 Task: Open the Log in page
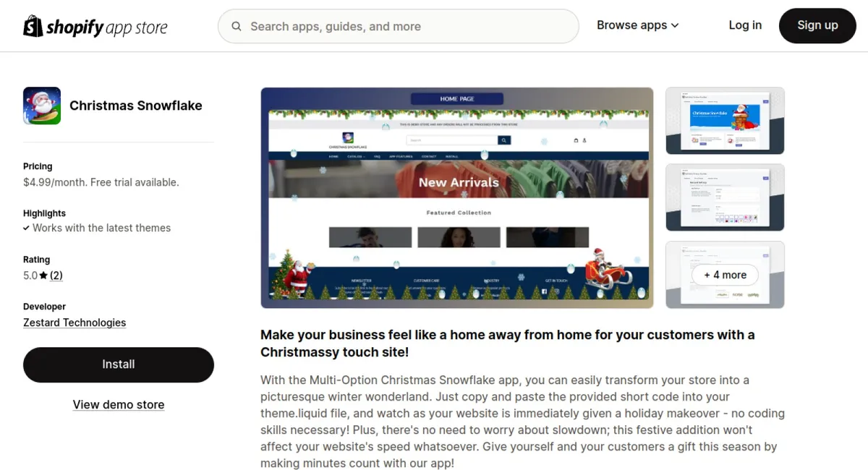pos(745,25)
